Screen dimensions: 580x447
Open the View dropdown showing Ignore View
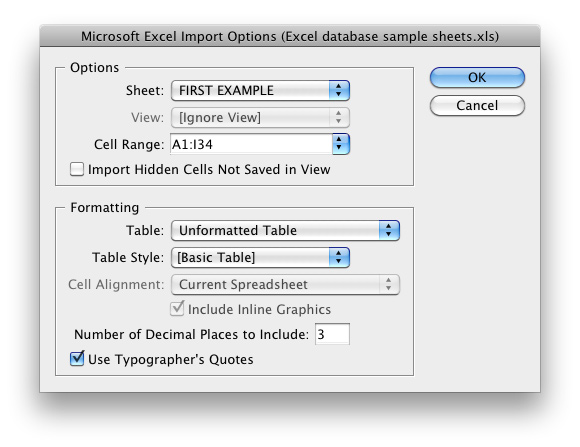click(260, 117)
